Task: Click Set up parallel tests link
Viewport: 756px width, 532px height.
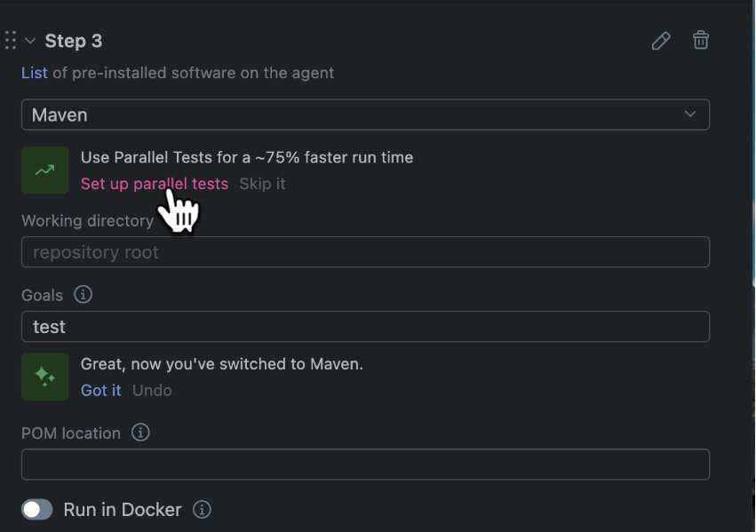Action: coord(154,184)
